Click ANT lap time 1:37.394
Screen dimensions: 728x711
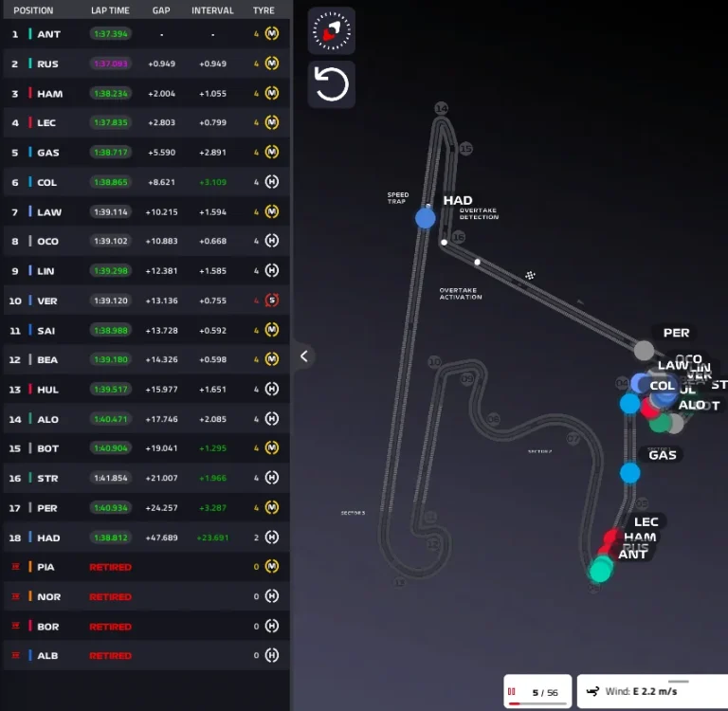click(111, 34)
